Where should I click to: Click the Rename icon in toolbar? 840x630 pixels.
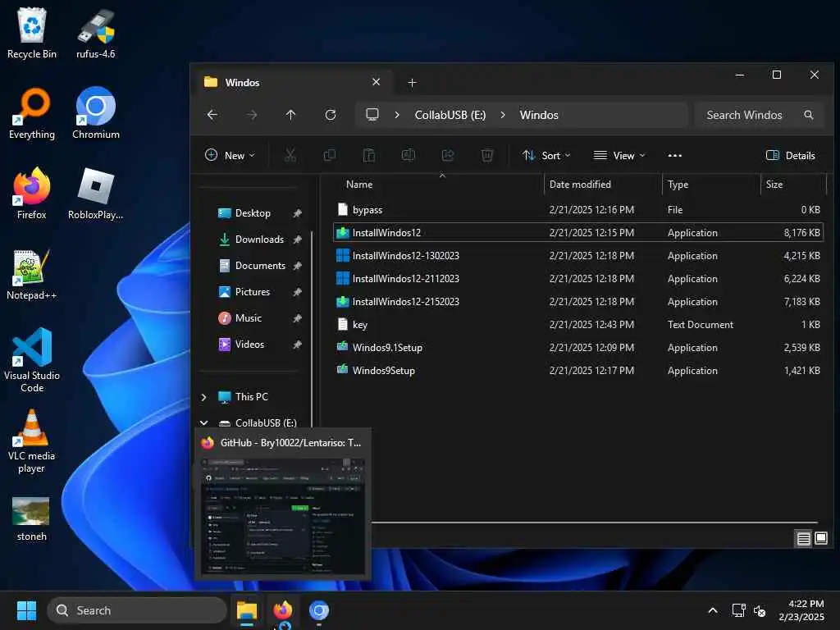point(409,155)
